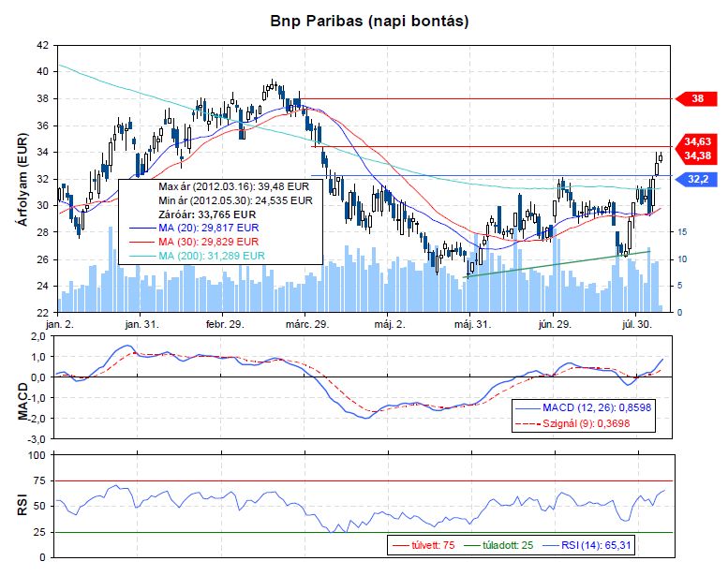
Task: Click the "jan. 2." date axis label
Action: [x=60, y=324]
